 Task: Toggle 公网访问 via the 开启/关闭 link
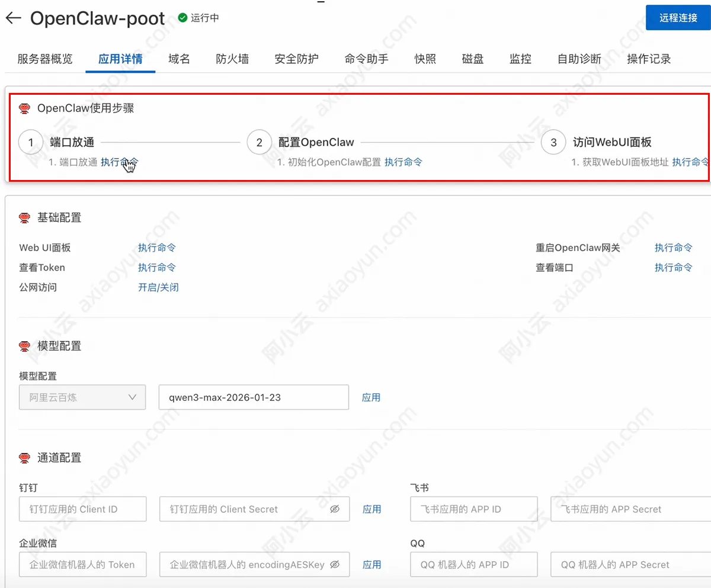click(158, 287)
